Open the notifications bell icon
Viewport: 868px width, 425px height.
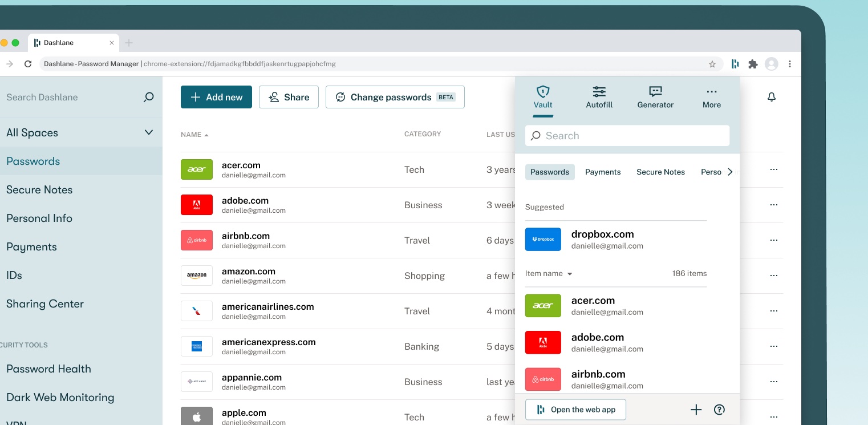pyautogui.click(x=772, y=97)
